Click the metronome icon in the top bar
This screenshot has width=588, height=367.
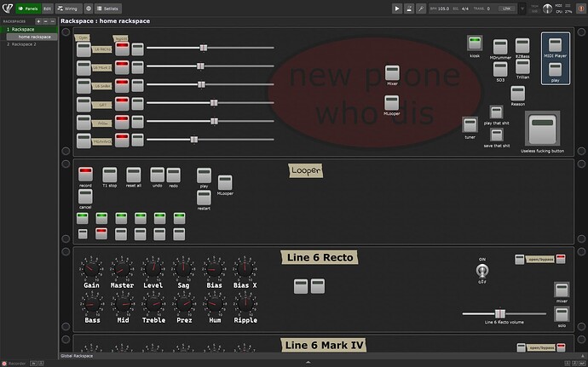click(x=409, y=9)
